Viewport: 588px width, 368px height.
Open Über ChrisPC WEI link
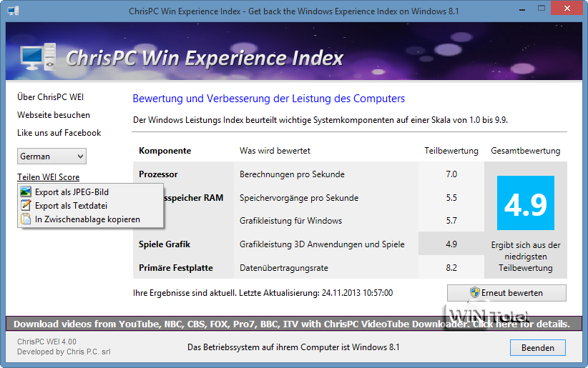click(x=50, y=97)
